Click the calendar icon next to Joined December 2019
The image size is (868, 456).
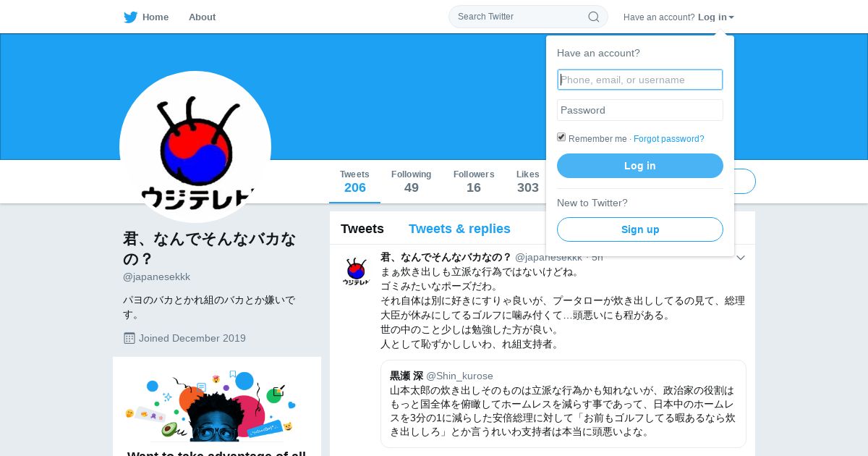pyautogui.click(x=129, y=338)
